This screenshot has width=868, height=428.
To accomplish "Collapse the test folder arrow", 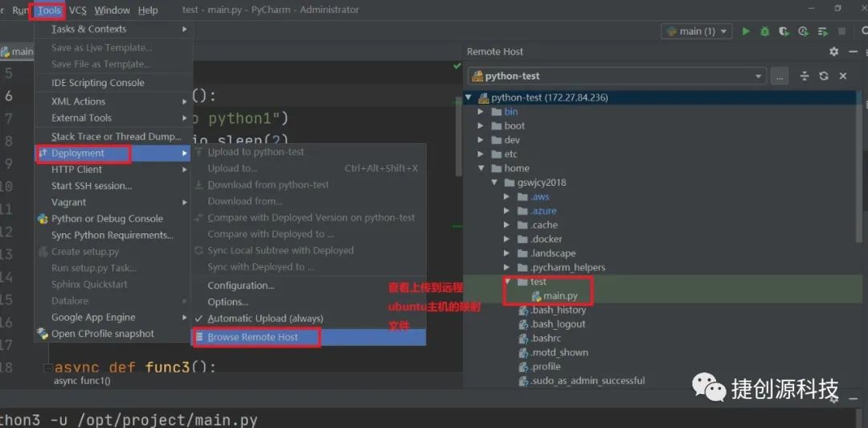I will click(507, 282).
